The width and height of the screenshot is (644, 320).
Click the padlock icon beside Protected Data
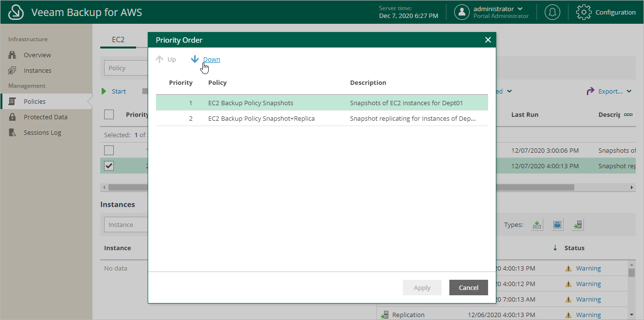[13, 117]
